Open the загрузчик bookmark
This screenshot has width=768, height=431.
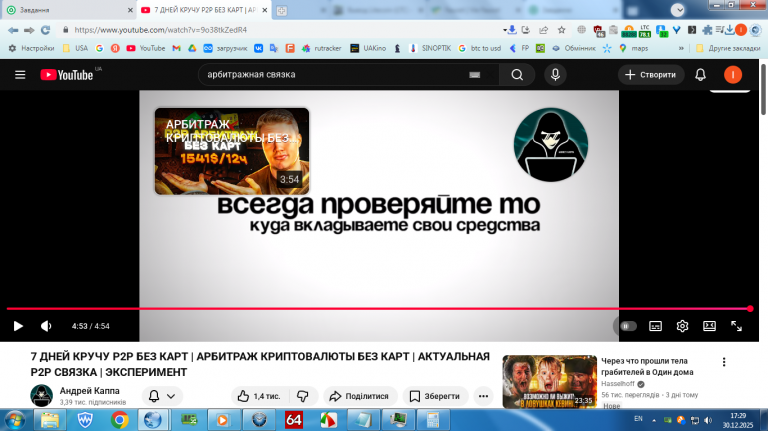[225, 48]
